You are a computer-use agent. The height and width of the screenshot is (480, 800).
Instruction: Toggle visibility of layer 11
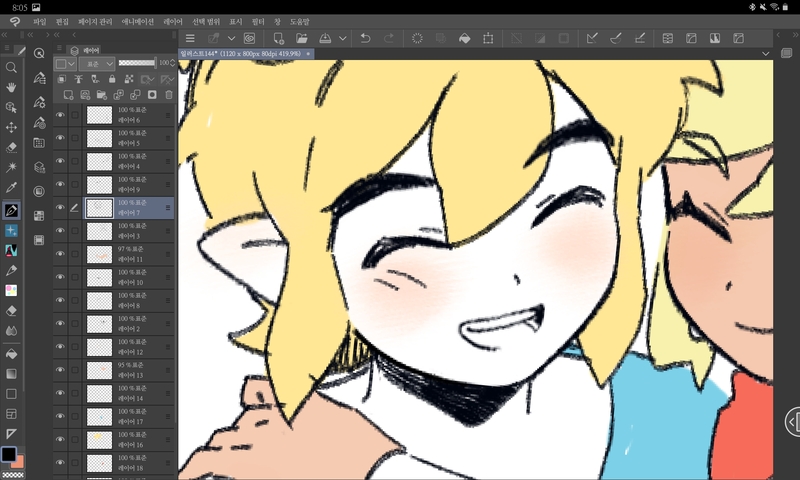[60, 254]
